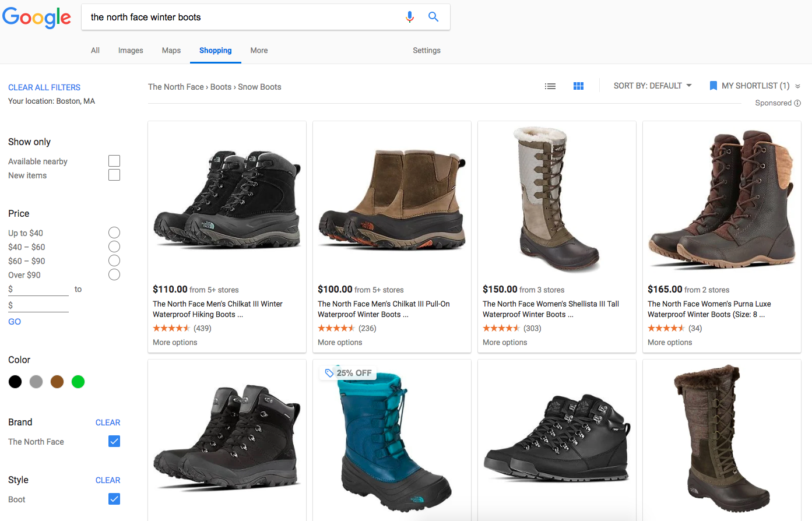812x521 pixels.
Task: Check the New items checkbox
Action: (114, 175)
